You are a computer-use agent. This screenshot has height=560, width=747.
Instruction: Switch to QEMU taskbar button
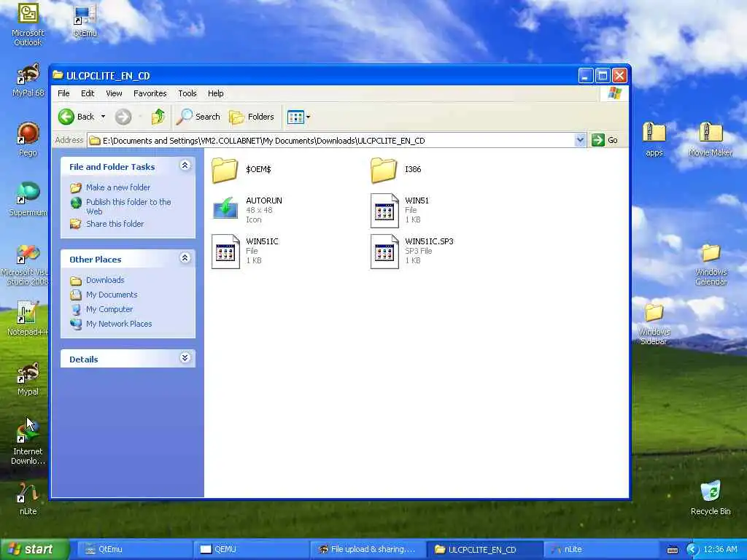click(252, 550)
